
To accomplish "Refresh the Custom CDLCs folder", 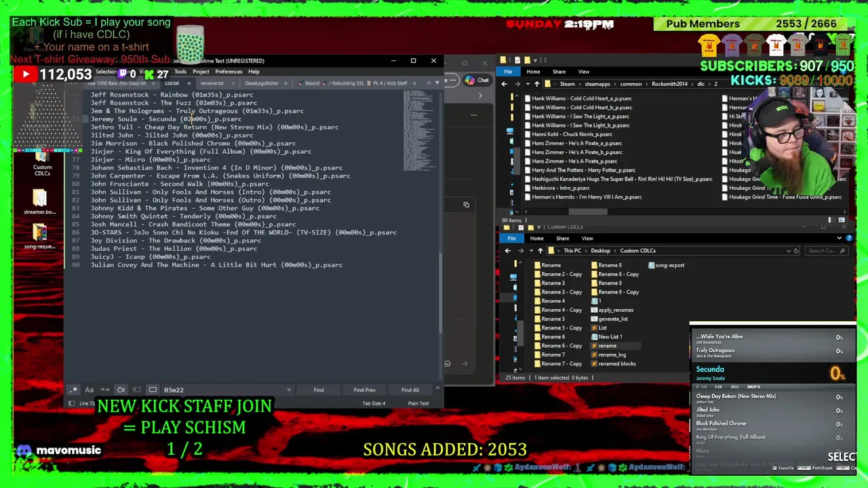I will tap(796, 251).
